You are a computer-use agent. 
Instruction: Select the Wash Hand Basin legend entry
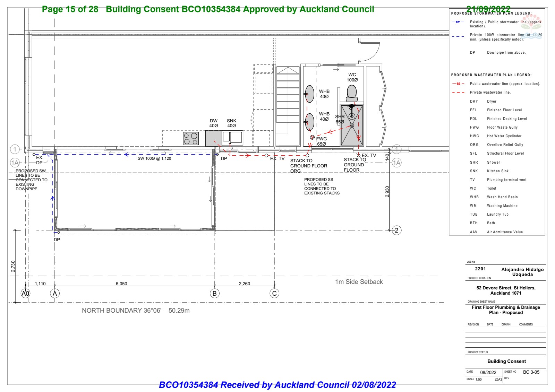494,197
